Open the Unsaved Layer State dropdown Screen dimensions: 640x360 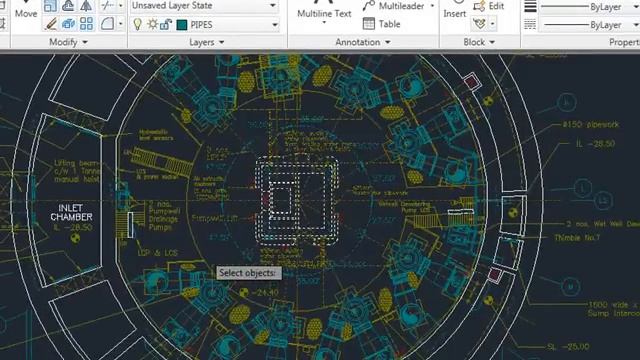[272, 5]
